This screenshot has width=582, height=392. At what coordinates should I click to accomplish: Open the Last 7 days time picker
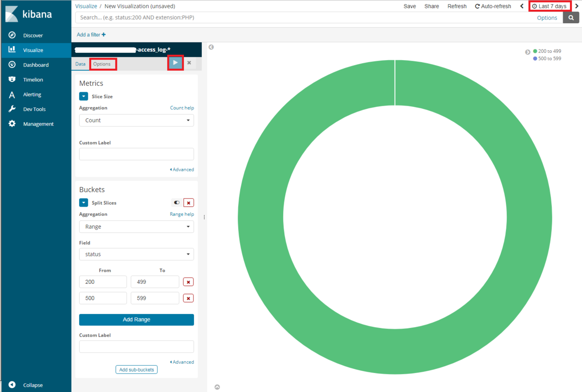click(x=549, y=6)
